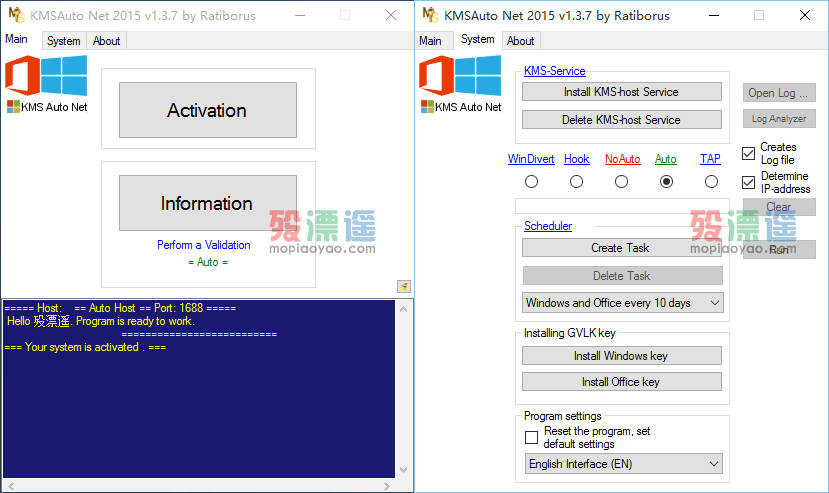Click horizontal scrollbar right arrow in left window
The width and height of the screenshot is (829, 493).
click(x=387, y=486)
